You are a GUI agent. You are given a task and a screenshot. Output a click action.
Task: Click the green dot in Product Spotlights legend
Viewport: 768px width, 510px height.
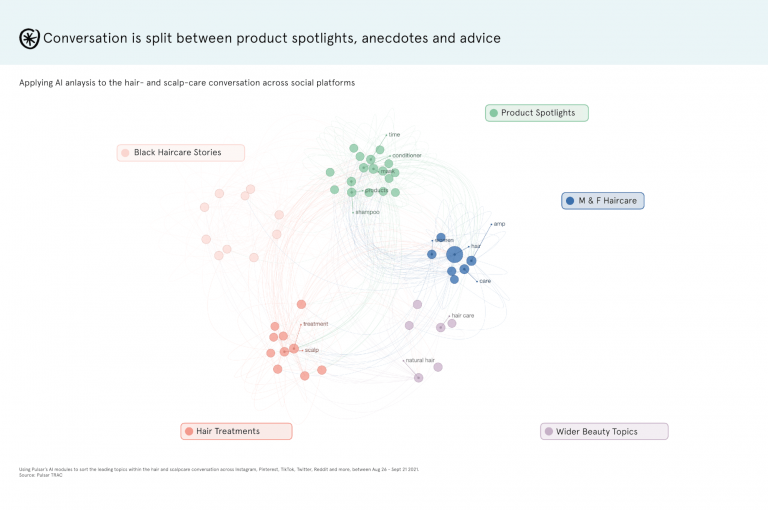click(x=493, y=113)
